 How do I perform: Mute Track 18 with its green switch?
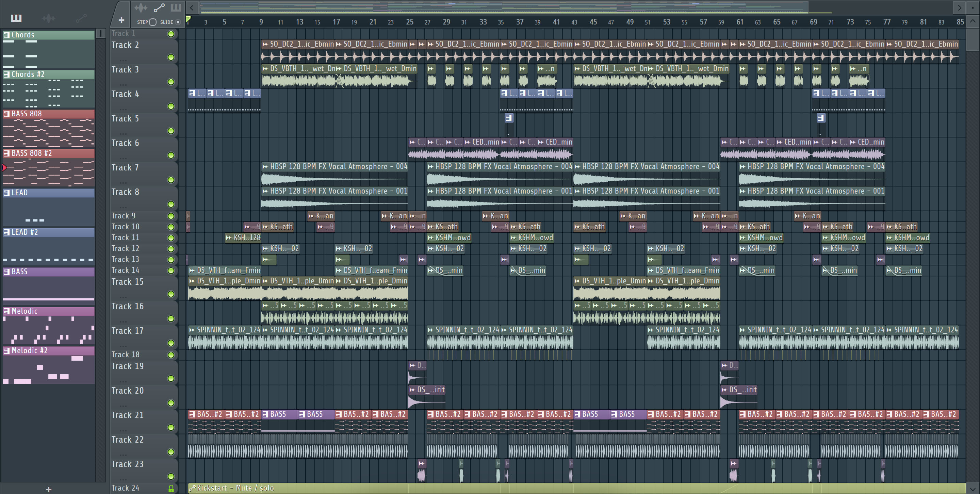171,355
